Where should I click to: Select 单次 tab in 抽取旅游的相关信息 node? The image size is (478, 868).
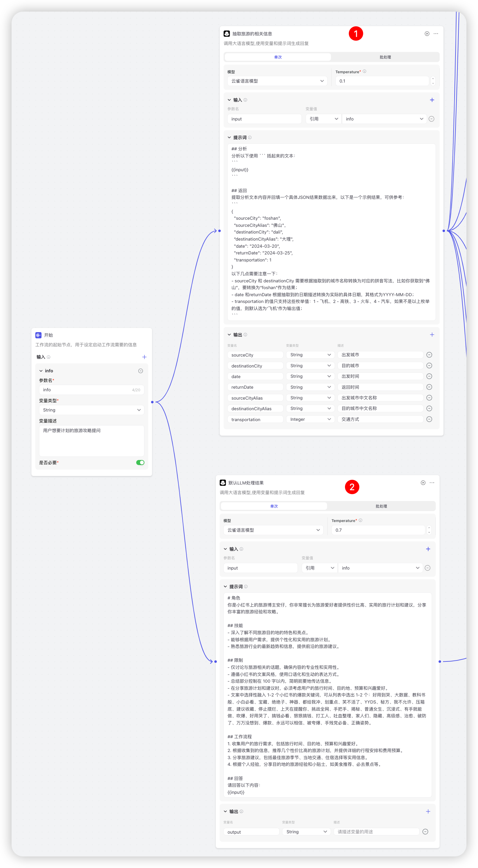(278, 57)
